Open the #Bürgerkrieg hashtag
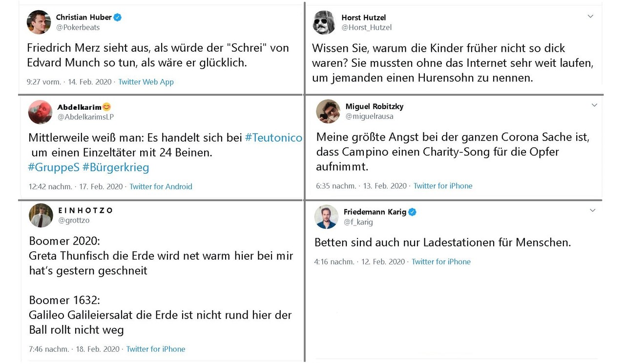Viewport: 625px width, 364px height. click(x=116, y=167)
